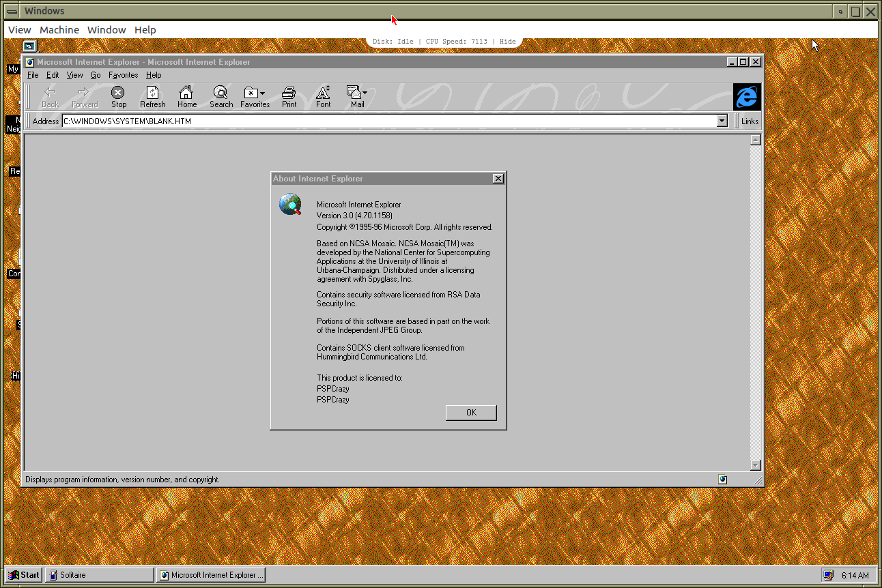The image size is (882, 588).
Task: Maximize the Internet Explorer window
Action: click(743, 62)
